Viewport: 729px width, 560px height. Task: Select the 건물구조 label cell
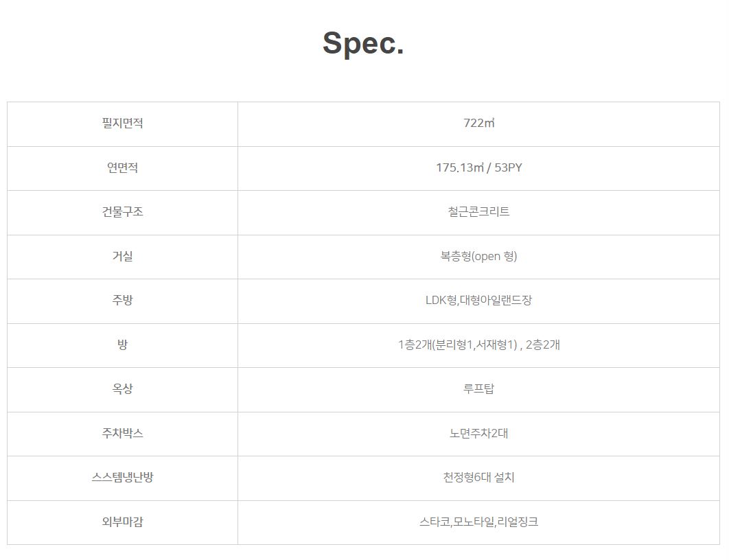[x=122, y=212]
